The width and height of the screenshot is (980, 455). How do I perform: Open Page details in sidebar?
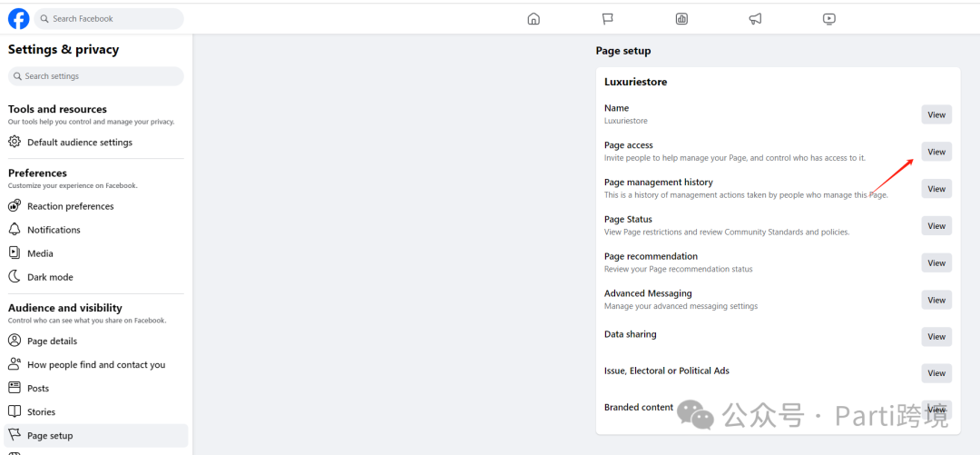52,341
